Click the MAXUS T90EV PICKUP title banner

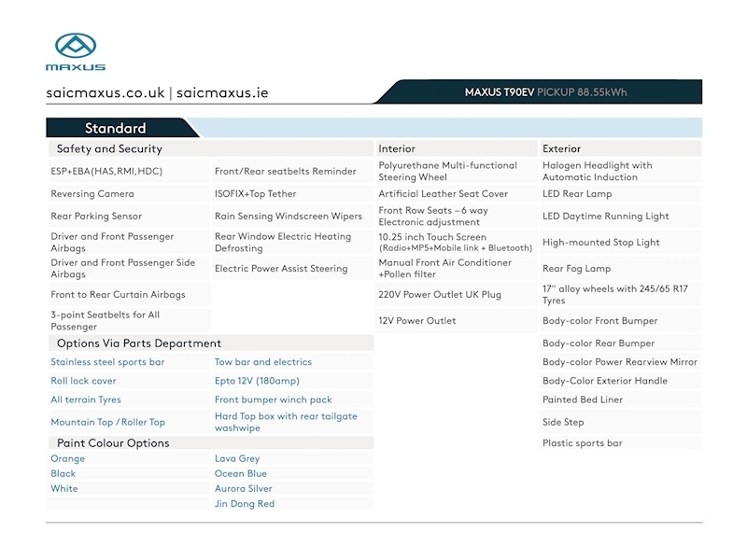(545, 92)
